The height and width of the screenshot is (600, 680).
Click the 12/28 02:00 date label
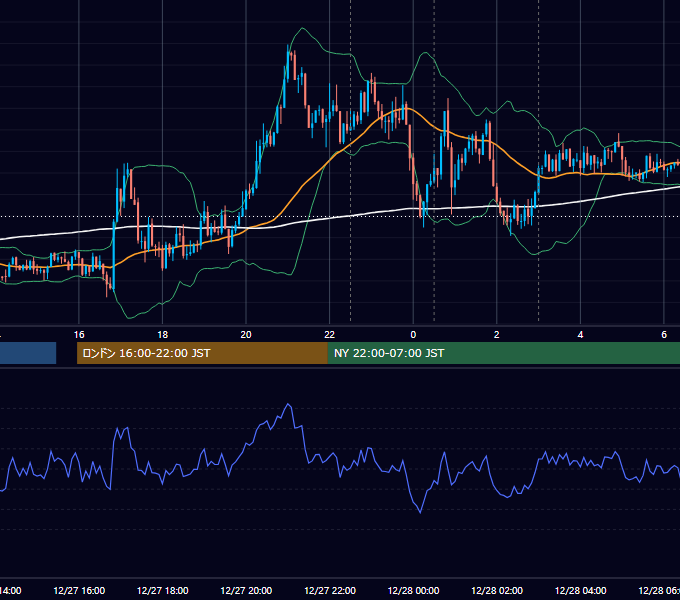[497, 590]
